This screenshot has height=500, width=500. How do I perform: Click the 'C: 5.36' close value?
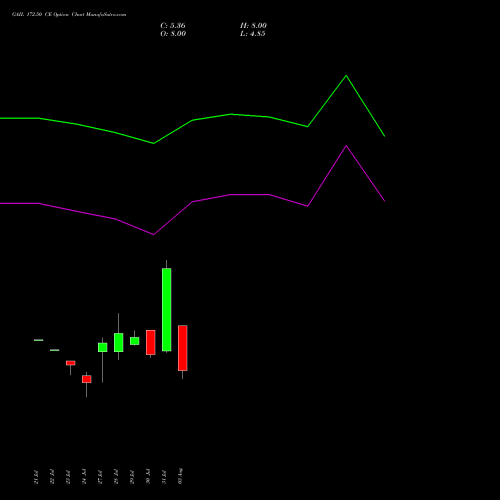[173, 26]
